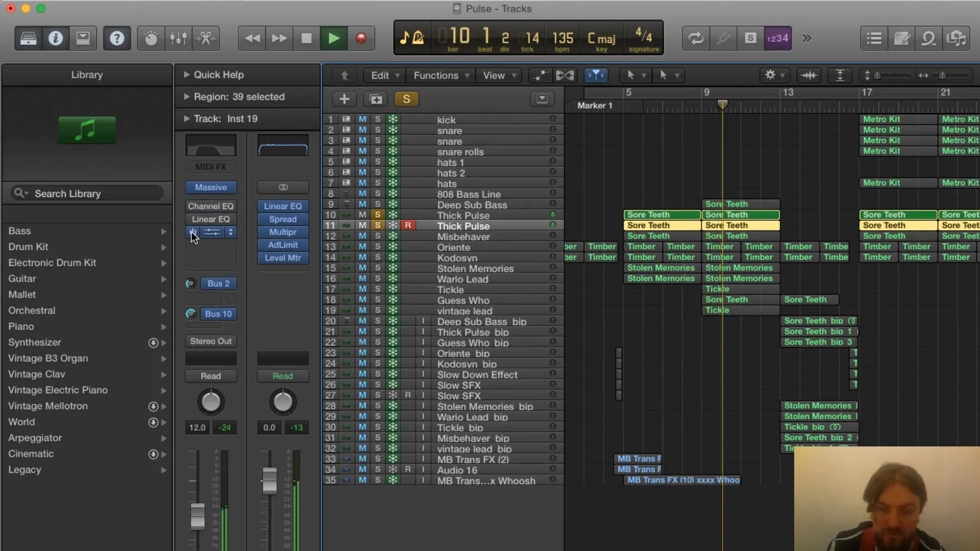Open the AdLimit plugin slot
The height and width of the screenshot is (551, 980).
click(x=283, y=245)
